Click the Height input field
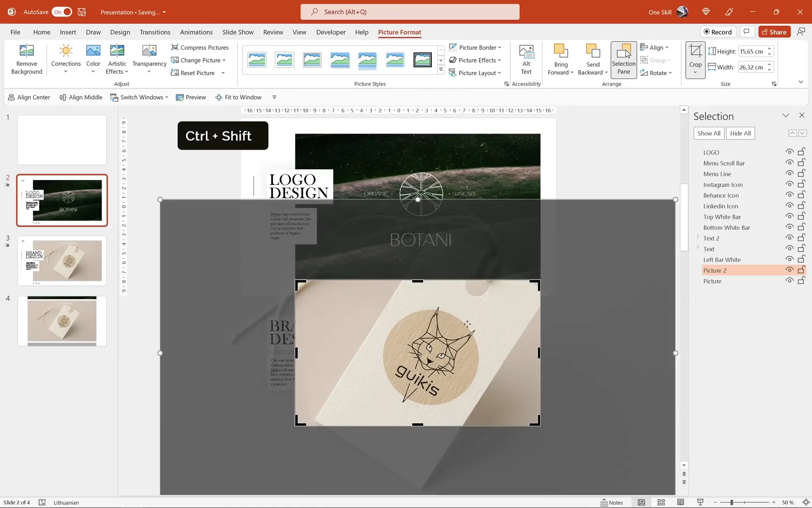This screenshot has height=508, width=812. [751, 51]
